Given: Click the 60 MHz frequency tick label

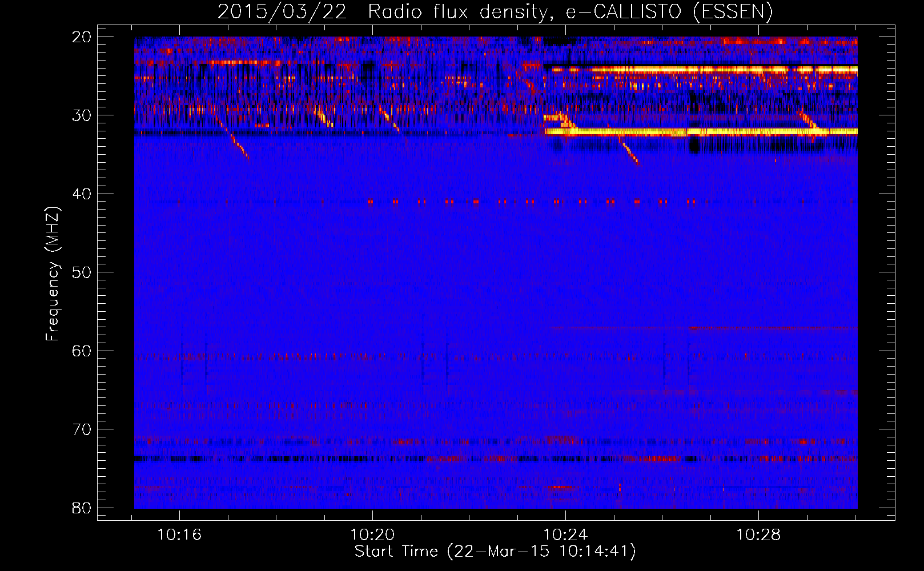Looking at the screenshot, I should 82,351.
